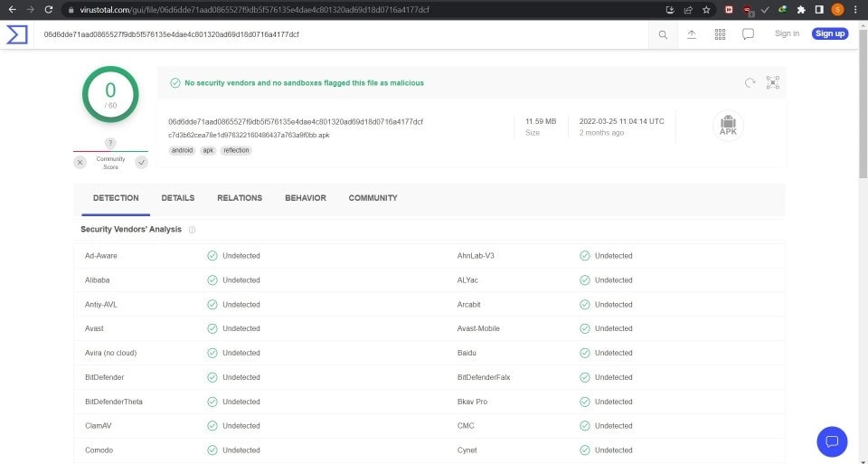Click the Avast-Mobile vendor name

(x=478, y=328)
